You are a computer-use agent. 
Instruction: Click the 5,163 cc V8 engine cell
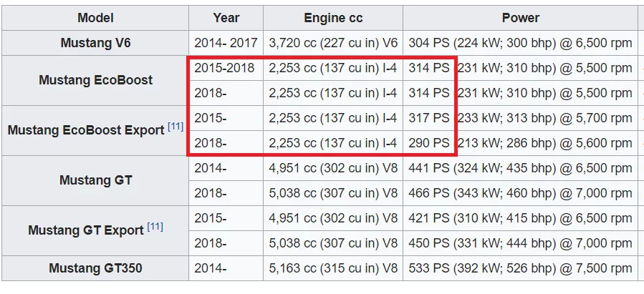click(333, 269)
